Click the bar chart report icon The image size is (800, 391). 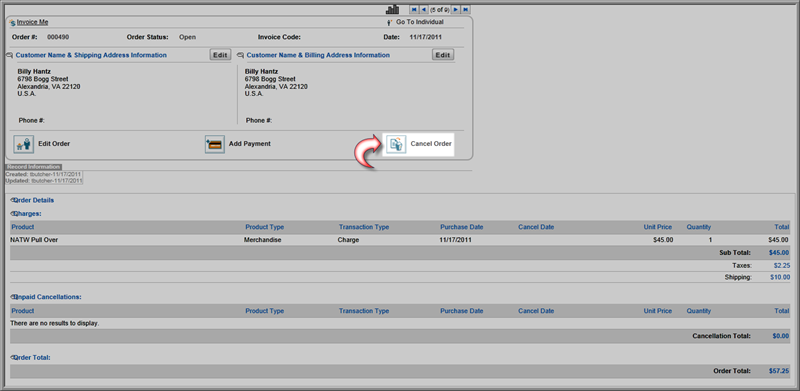(x=392, y=9)
